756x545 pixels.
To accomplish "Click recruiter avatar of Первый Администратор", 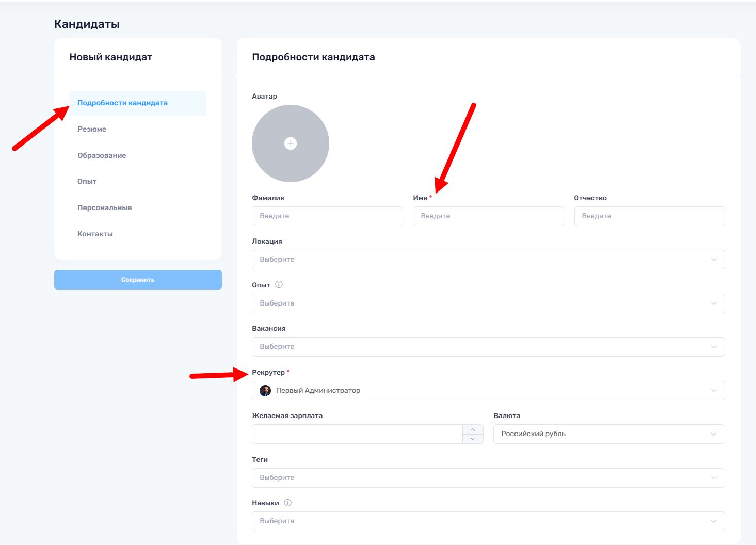I will point(265,391).
